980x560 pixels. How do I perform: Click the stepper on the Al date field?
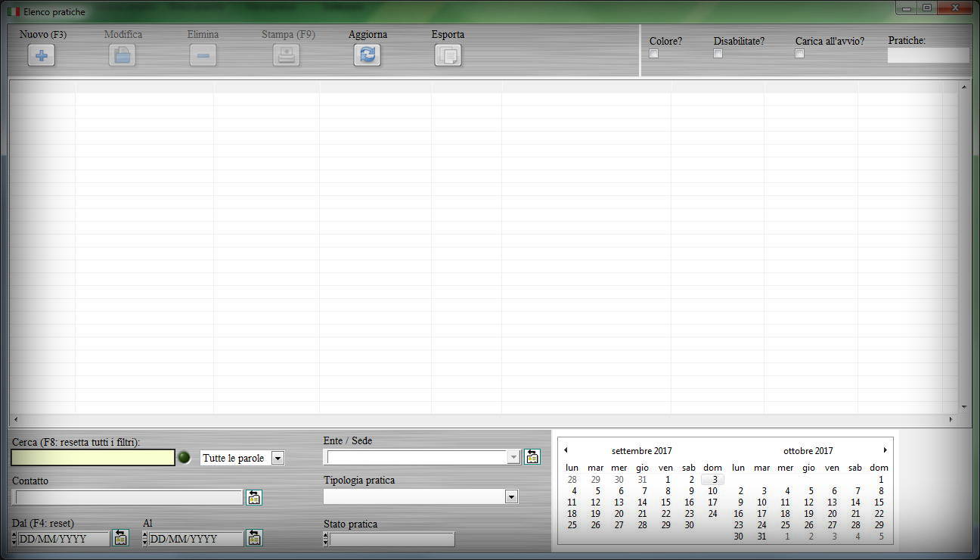click(x=145, y=539)
